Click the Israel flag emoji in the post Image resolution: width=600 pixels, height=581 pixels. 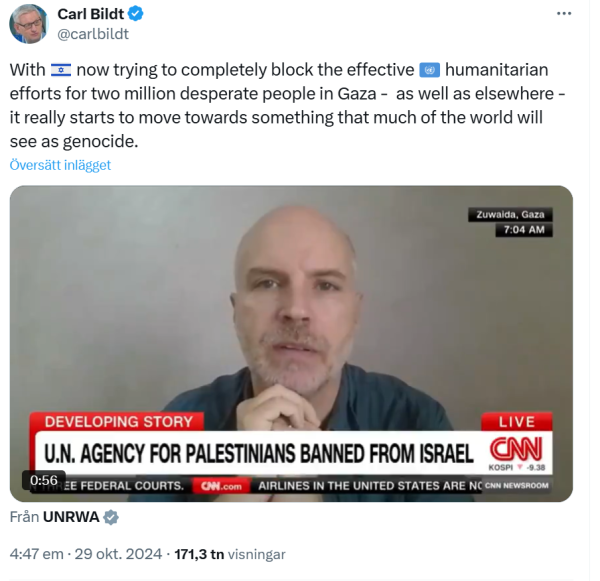point(61,70)
